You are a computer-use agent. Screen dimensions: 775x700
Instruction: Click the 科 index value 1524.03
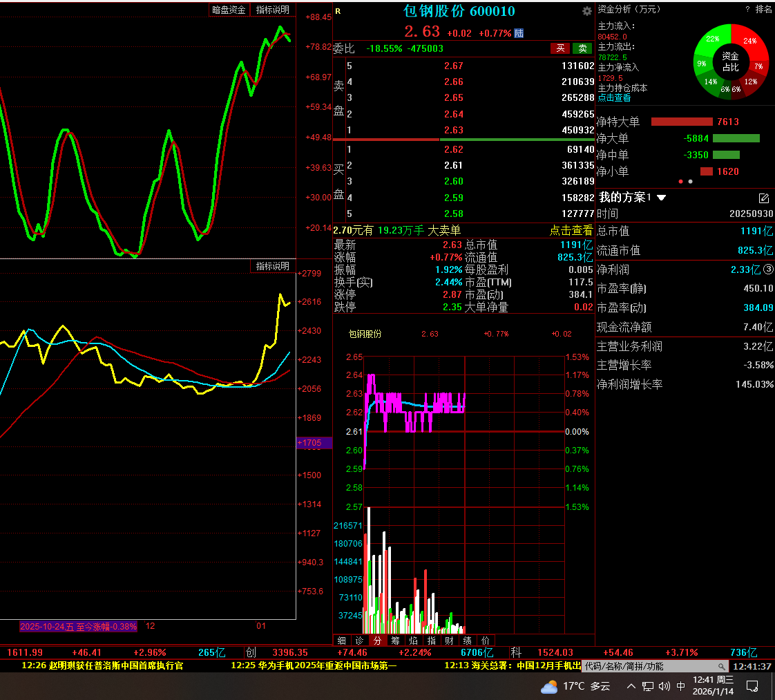click(555, 652)
